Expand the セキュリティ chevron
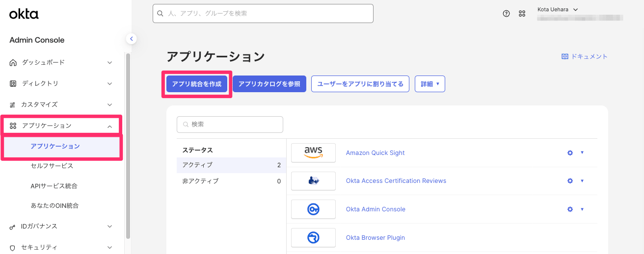This screenshot has width=644, height=254. click(x=110, y=248)
